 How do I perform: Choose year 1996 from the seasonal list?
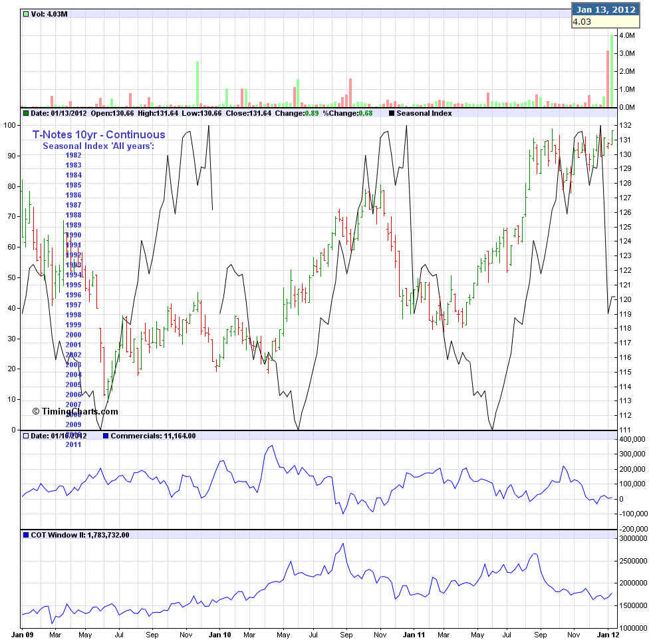pos(74,295)
